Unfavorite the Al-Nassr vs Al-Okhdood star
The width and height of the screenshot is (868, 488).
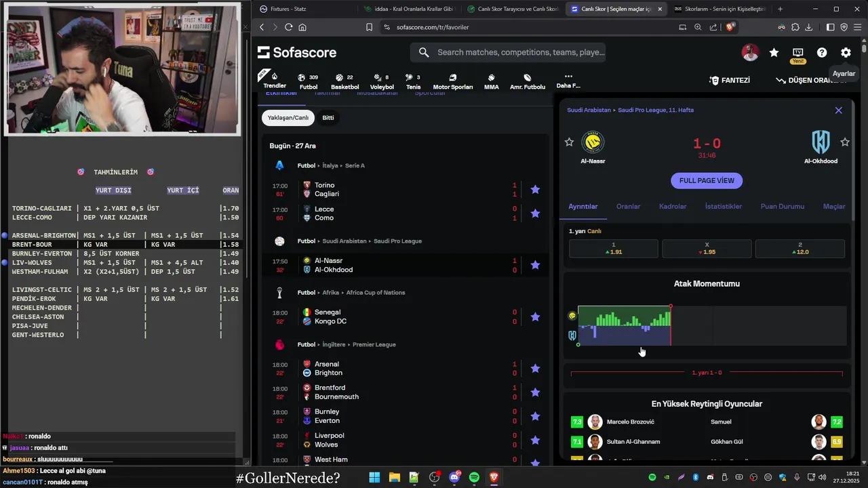tap(535, 265)
